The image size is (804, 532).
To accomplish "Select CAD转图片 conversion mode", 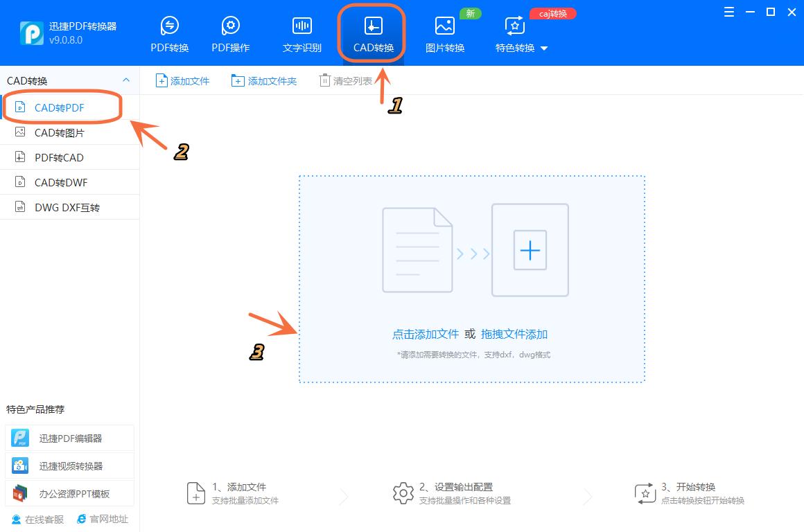I will point(59,132).
